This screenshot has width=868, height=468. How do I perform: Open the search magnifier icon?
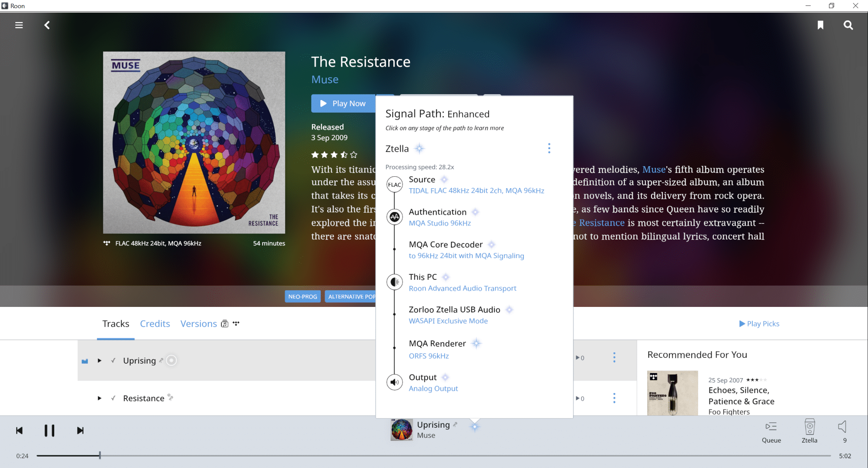848,25
